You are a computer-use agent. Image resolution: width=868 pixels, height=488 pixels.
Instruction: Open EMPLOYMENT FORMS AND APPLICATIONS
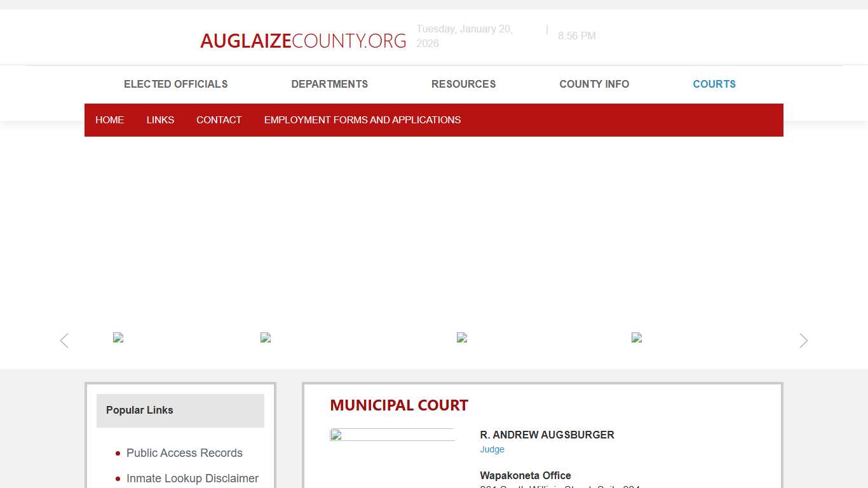coord(362,119)
